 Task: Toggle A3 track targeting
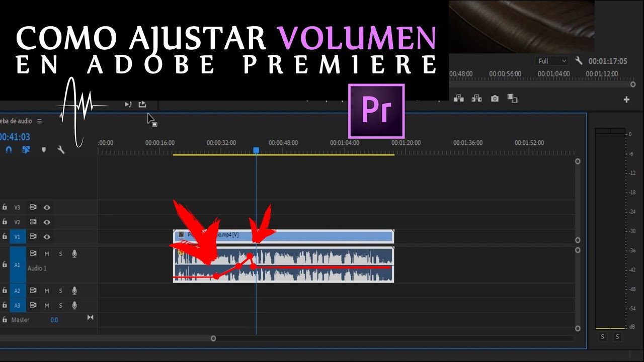click(x=17, y=305)
